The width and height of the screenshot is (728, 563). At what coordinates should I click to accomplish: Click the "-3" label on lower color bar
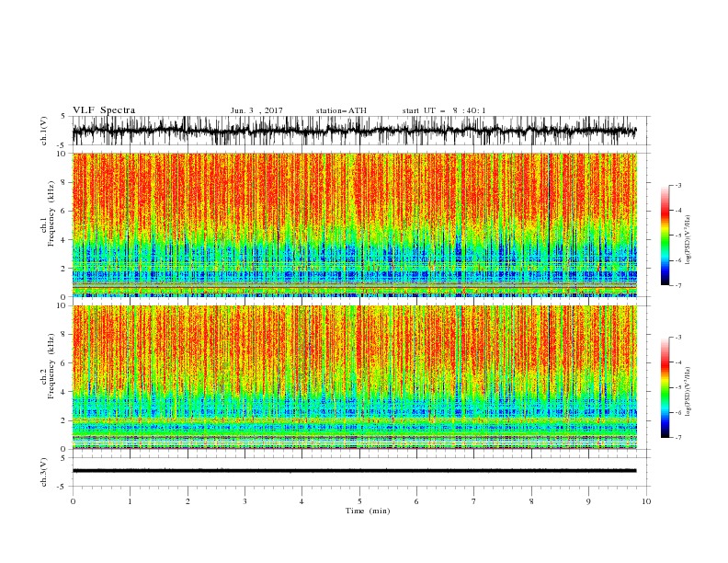(x=678, y=338)
